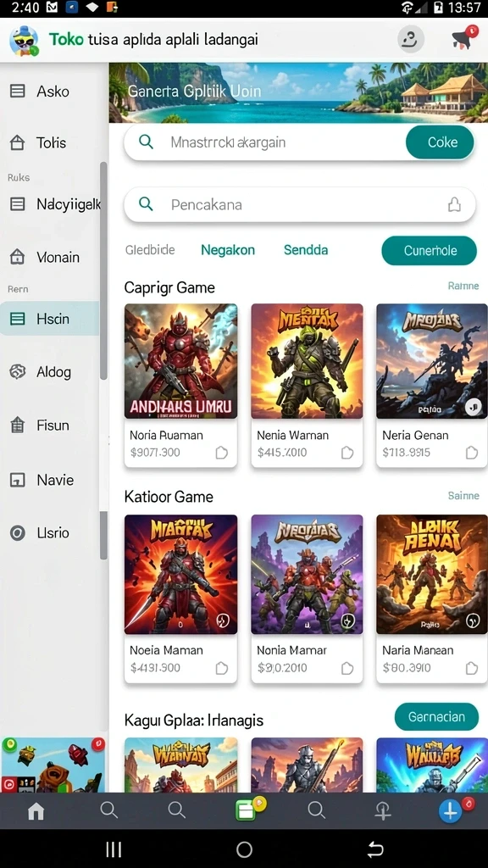Select the Sendda tab
The height and width of the screenshot is (868, 488).
[x=305, y=250]
